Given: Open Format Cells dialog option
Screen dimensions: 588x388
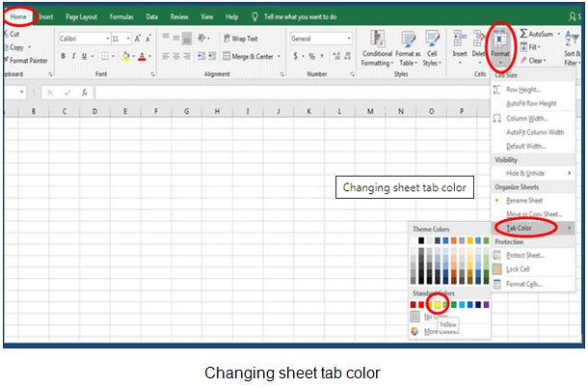Looking at the screenshot, I should tap(532, 284).
